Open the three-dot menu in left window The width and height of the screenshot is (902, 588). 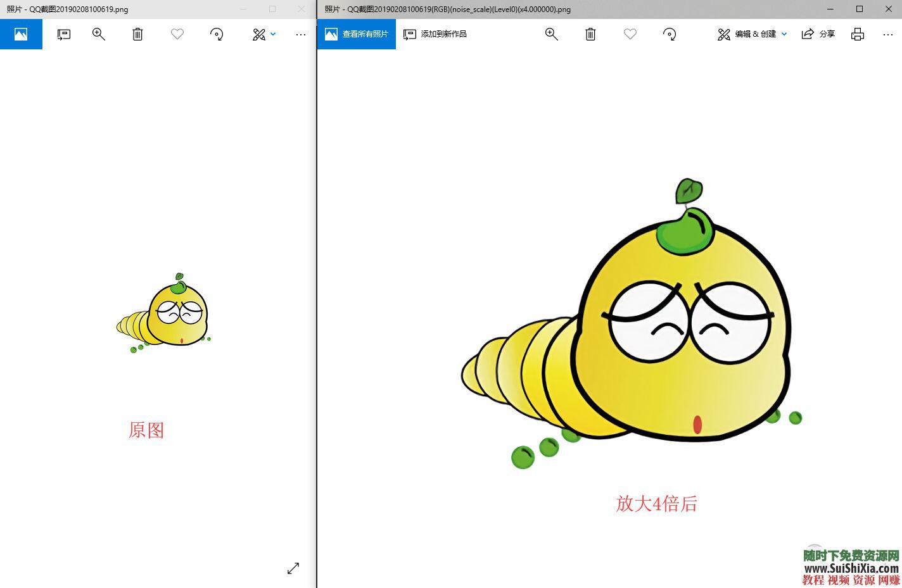pos(301,34)
